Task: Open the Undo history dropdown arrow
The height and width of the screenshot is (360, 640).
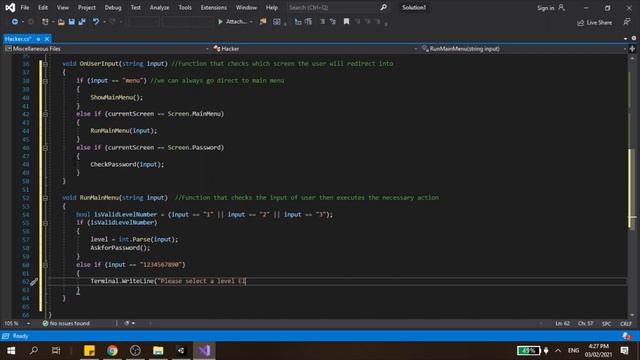Action: click(104, 22)
